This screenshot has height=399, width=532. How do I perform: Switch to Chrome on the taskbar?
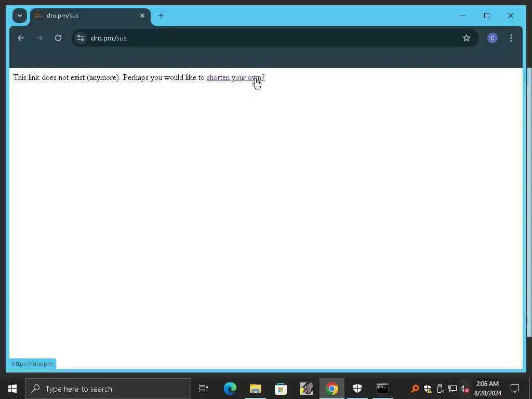[332, 389]
